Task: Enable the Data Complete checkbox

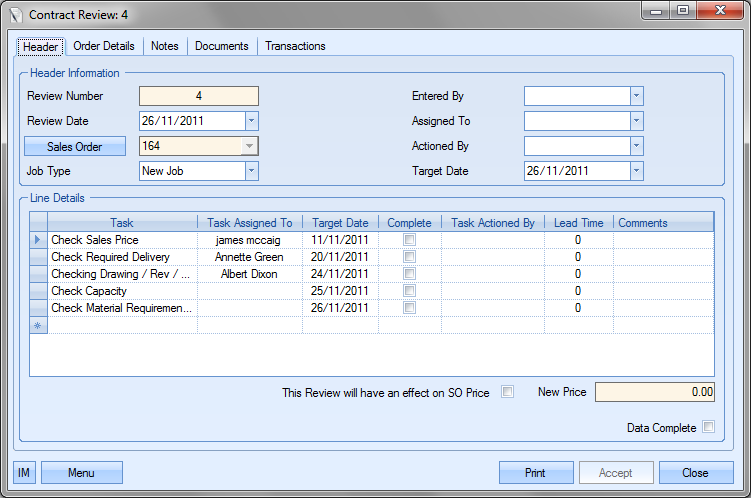Action: 709,427
